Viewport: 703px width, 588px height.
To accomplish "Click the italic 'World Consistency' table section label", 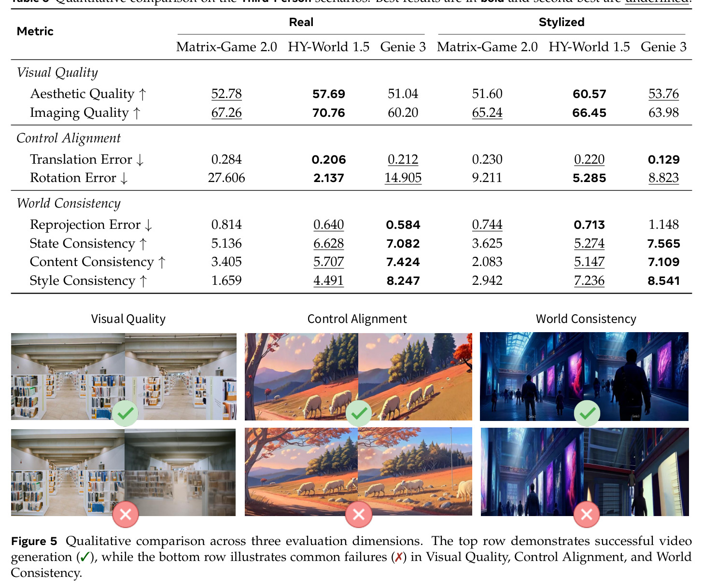I will [x=69, y=203].
